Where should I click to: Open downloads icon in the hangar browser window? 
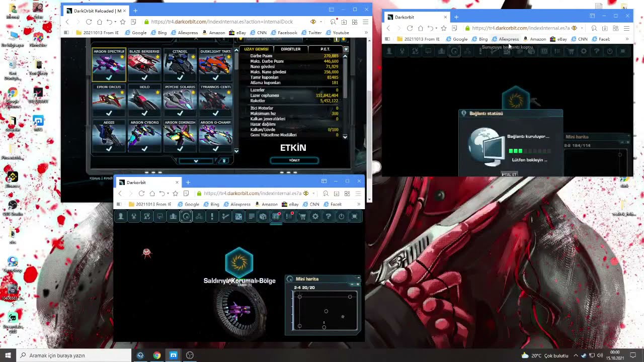pyautogui.click(x=344, y=22)
